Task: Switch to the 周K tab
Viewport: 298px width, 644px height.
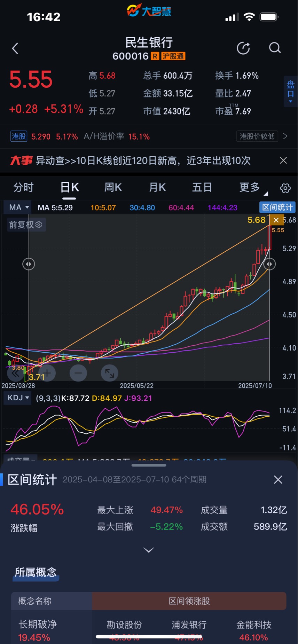Action: 113,187
